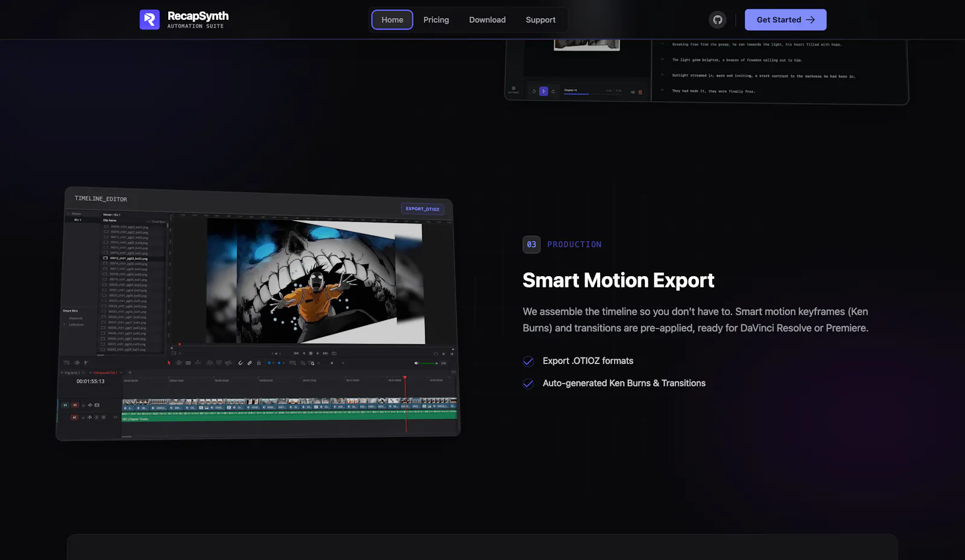This screenshot has width=965, height=560.
Task: Open the GitHub repository icon link
Action: point(717,20)
